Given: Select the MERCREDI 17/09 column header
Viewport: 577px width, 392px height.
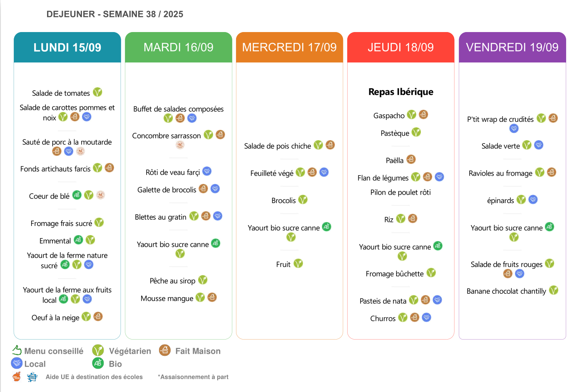Looking at the screenshot, I should click(x=289, y=47).
